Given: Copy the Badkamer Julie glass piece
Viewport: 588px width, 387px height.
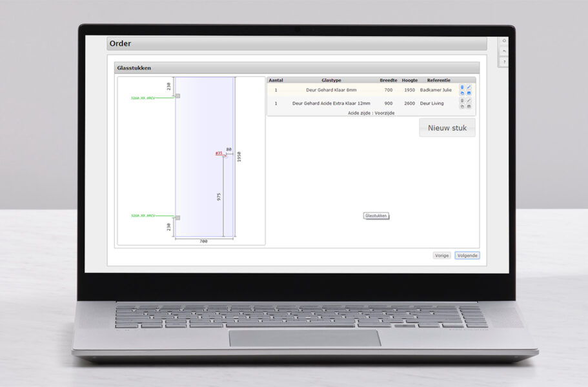Looking at the screenshot, I should (462, 93).
